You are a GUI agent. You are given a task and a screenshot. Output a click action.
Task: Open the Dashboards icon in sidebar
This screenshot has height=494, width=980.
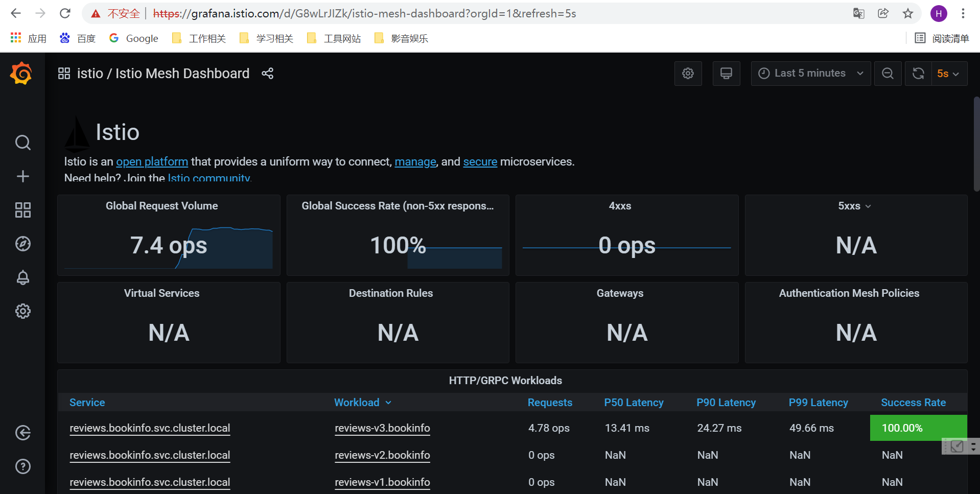click(22, 210)
